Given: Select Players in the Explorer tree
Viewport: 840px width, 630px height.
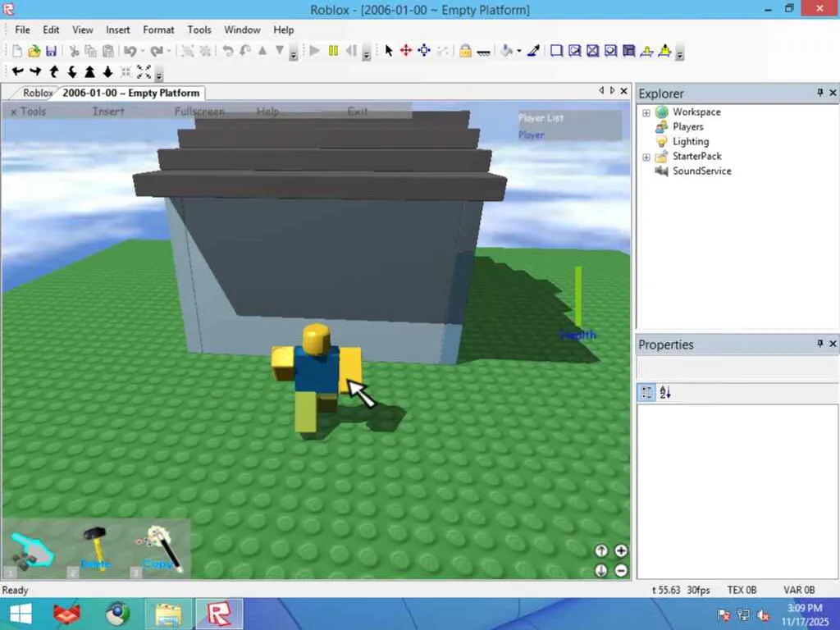Looking at the screenshot, I should [x=688, y=127].
